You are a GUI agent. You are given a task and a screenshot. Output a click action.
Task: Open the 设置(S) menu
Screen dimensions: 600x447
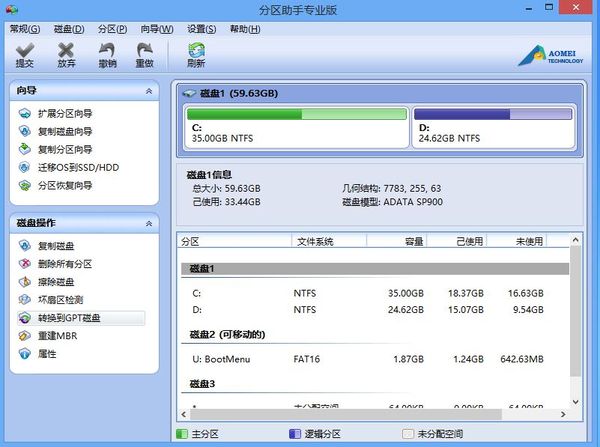coord(202,29)
